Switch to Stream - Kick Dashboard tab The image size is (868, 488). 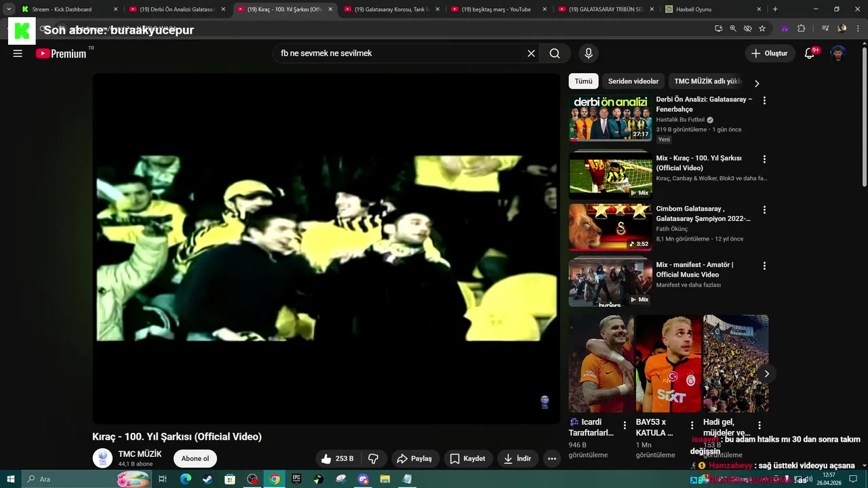click(x=69, y=9)
